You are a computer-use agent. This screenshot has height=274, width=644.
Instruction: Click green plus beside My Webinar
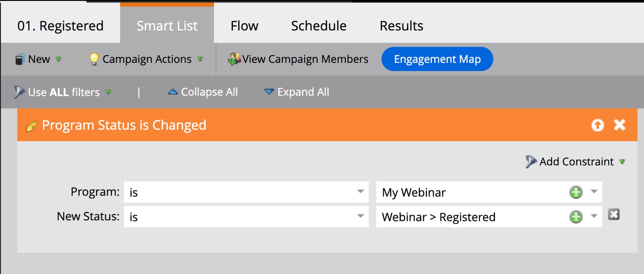pyautogui.click(x=576, y=192)
